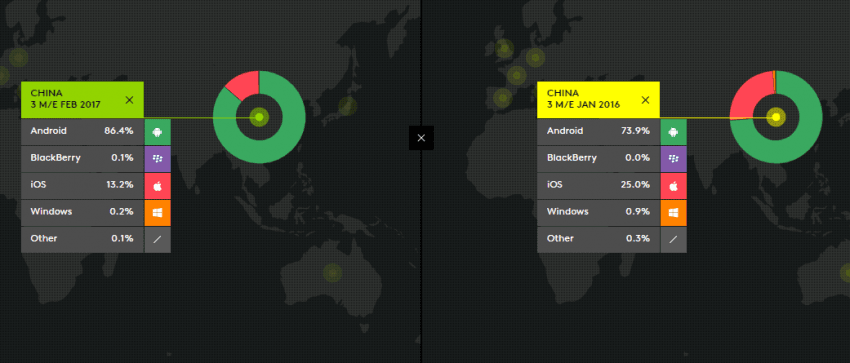Click the BlackBerry icon in the Jan 2016 panel
Image resolution: width=850 pixels, height=363 pixels.
click(x=674, y=159)
